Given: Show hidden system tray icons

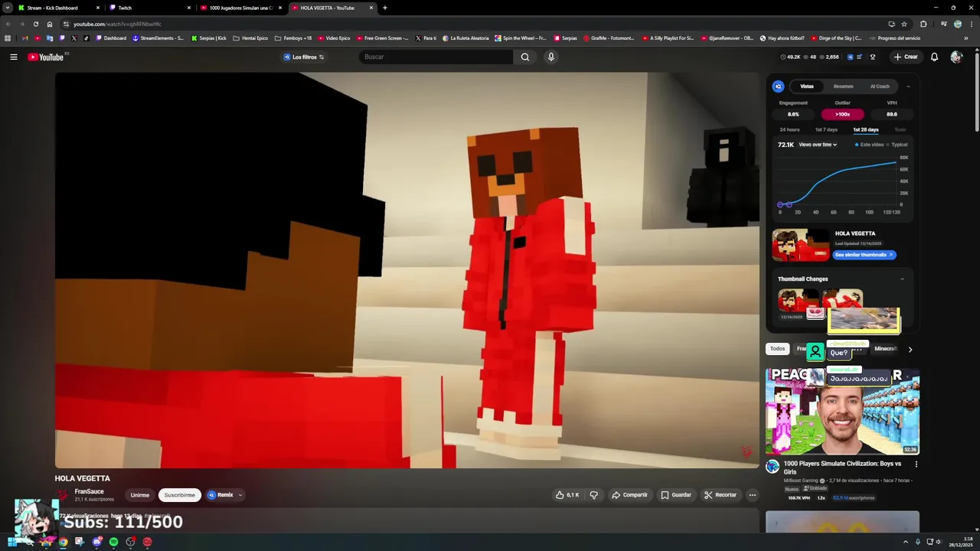Looking at the screenshot, I should point(906,542).
